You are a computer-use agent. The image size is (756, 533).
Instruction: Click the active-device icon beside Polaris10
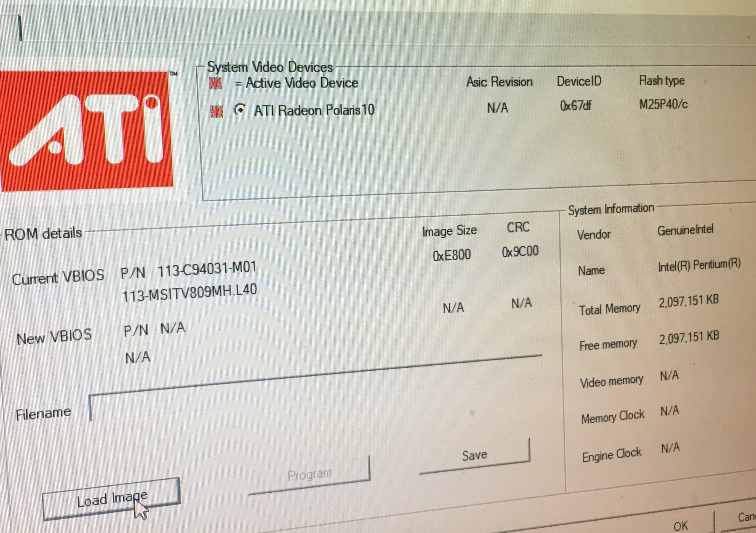[216, 111]
